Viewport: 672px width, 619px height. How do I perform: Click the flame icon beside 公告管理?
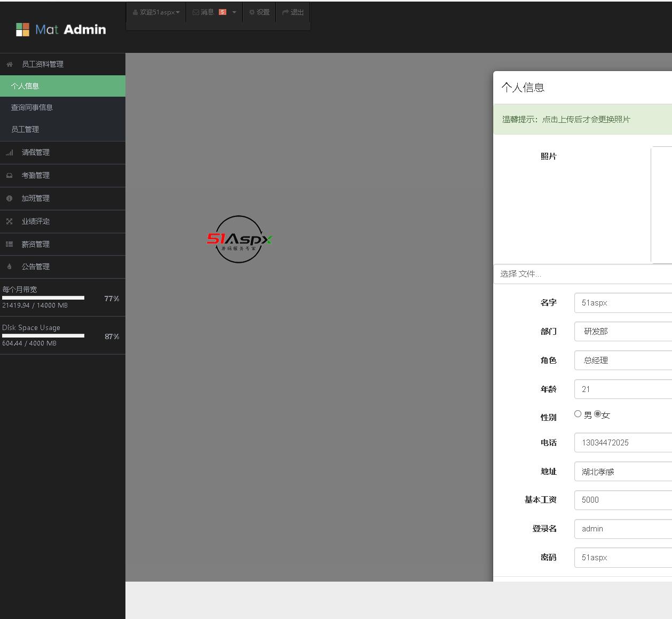click(x=9, y=267)
